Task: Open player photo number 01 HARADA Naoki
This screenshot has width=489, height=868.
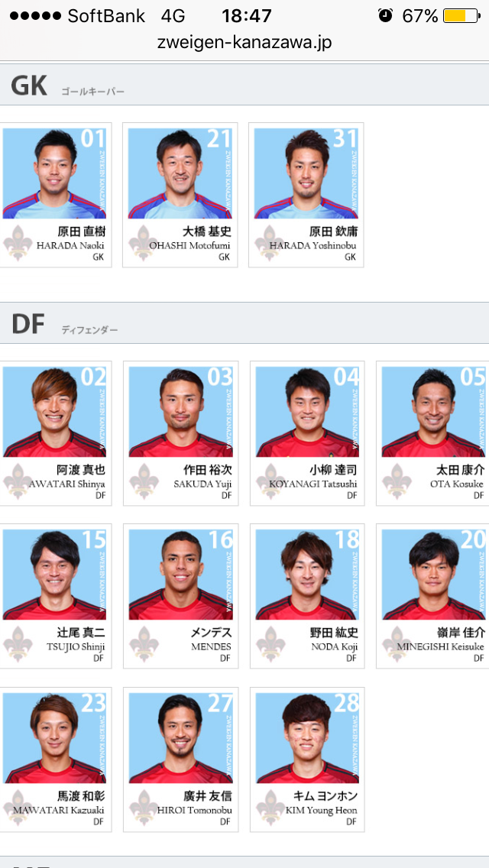Action: (x=54, y=173)
